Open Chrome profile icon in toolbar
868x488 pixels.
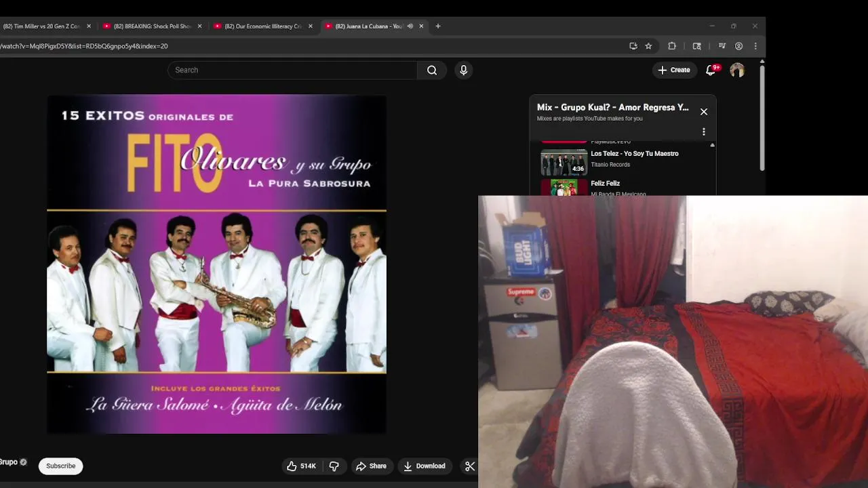point(739,46)
